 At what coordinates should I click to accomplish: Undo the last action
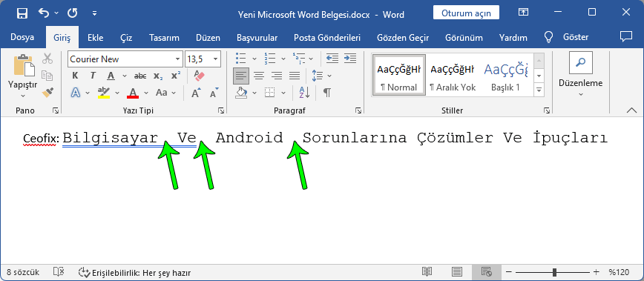pos(44,13)
